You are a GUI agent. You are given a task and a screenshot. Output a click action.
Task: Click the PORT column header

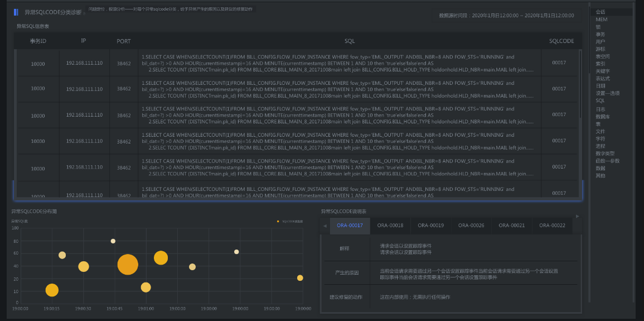pos(124,41)
